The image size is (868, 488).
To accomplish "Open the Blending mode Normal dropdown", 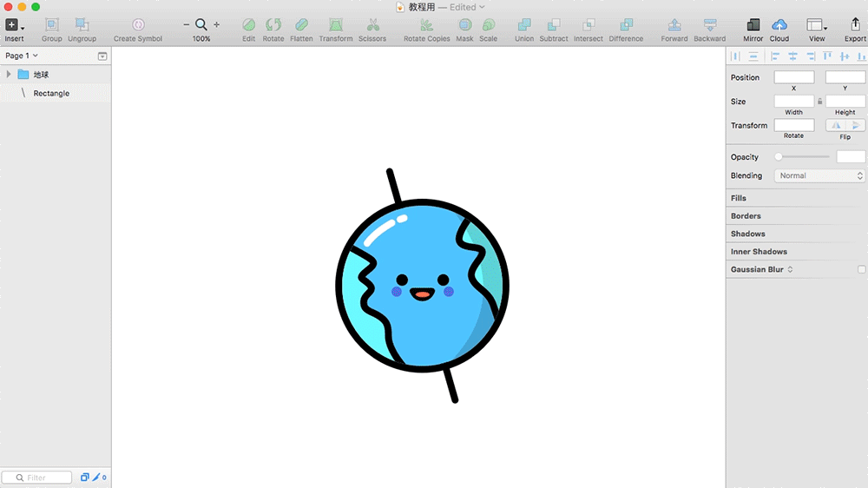I will tap(820, 175).
